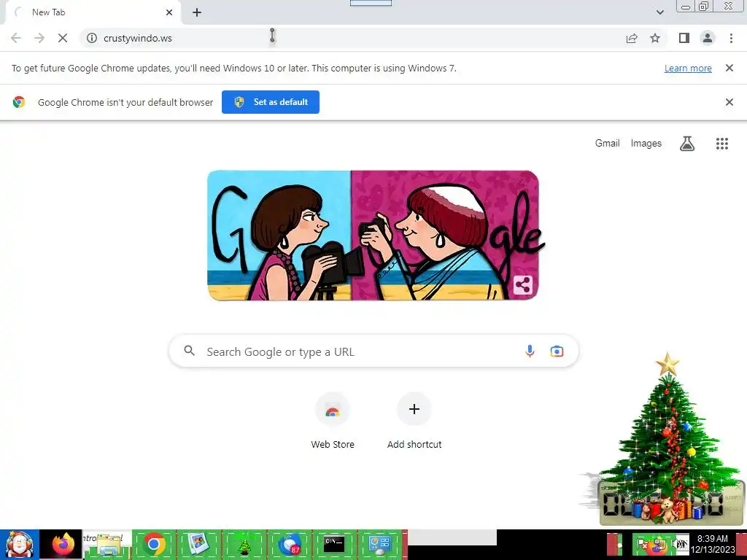Share the Google Doodle

click(x=522, y=285)
